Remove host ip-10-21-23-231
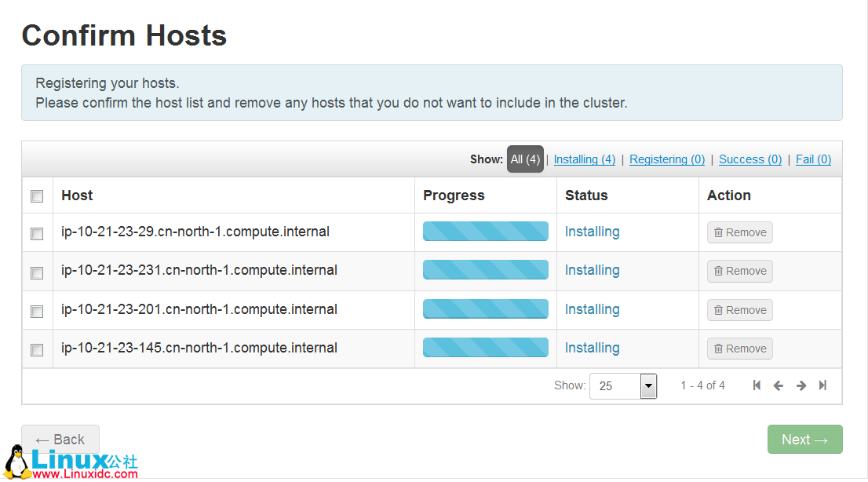 [x=740, y=271]
